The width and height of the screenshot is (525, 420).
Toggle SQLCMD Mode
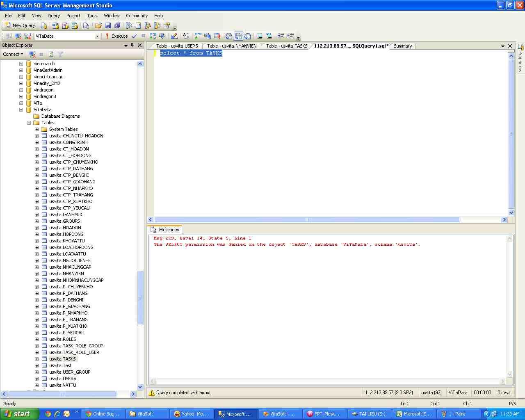[x=217, y=36]
